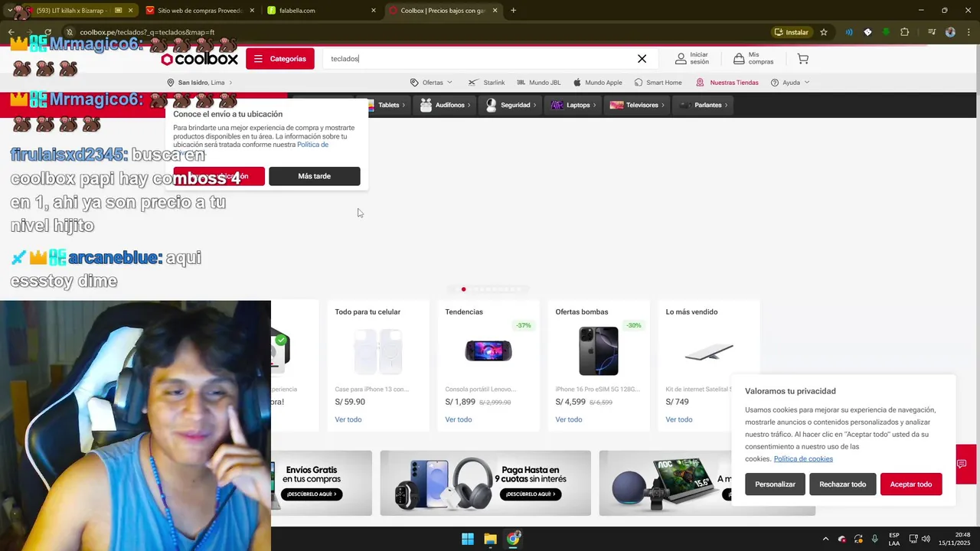Bookmark this page with the star icon

pyautogui.click(x=824, y=32)
